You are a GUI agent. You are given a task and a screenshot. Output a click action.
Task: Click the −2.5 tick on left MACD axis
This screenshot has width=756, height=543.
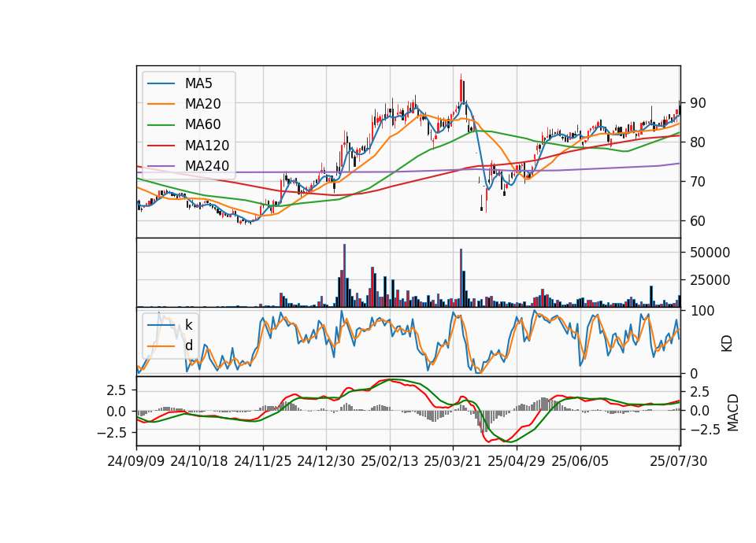pyautogui.click(x=112, y=433)
